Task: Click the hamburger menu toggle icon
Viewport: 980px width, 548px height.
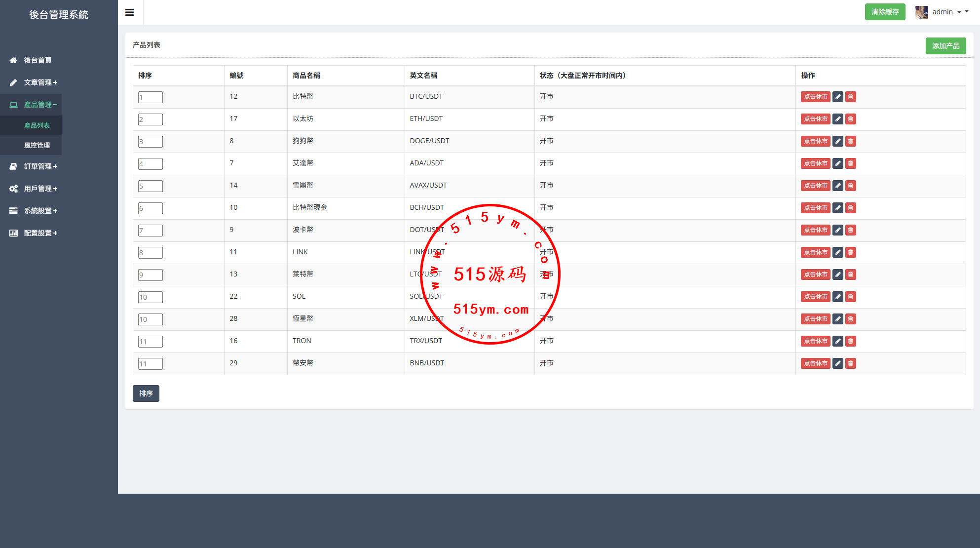Action: 130,12
